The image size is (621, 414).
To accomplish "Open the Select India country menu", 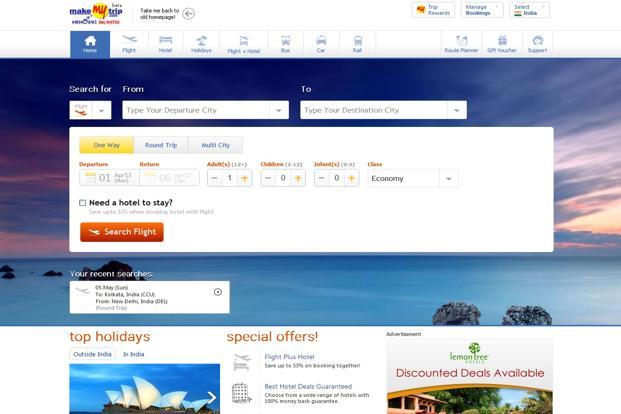I will [x=530, y=10].
